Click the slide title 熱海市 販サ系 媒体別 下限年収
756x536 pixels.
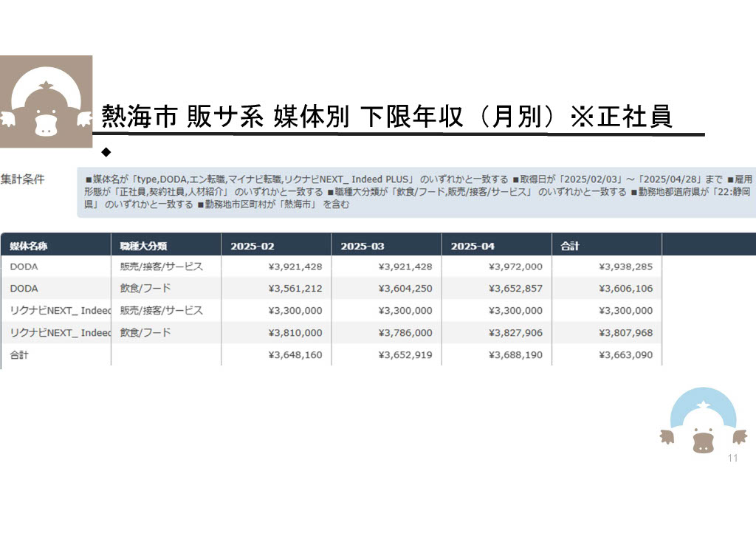tap(387, 116)
